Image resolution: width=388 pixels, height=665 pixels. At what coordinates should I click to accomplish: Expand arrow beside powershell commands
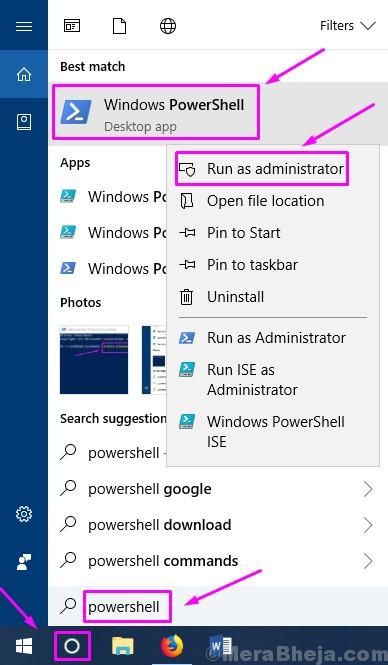(368, 561)
